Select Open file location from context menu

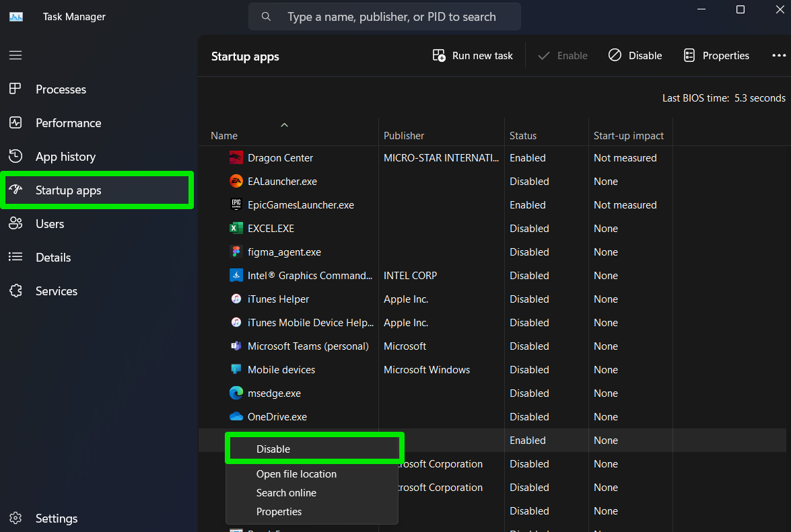[x=296, y=474]
